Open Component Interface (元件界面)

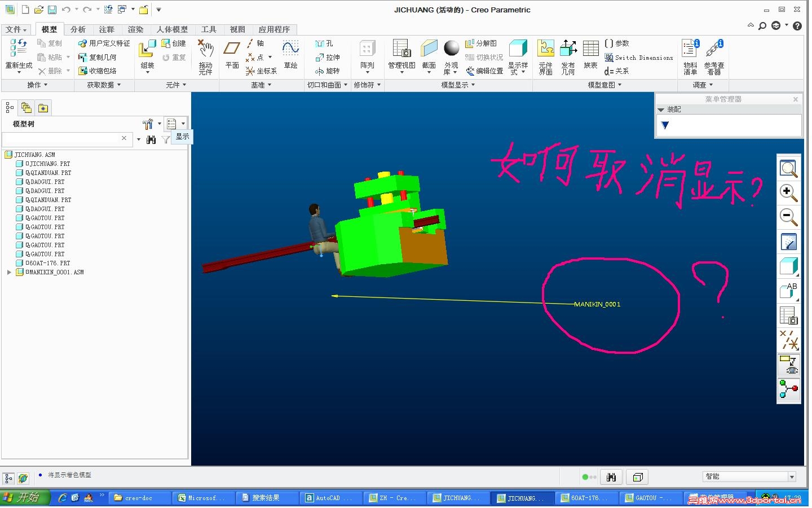pyautogui.click(x=545, y=56)
